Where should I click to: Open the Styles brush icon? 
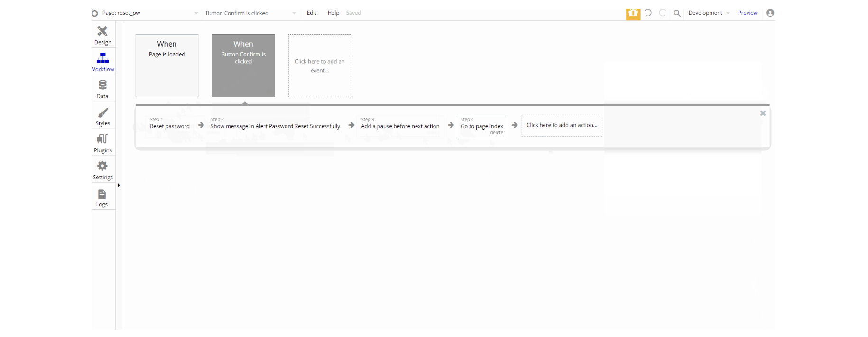[x=102, y=112]
